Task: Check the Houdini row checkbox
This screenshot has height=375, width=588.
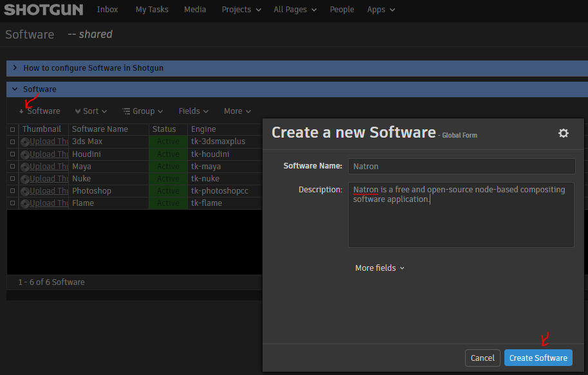Action: (12, 154)
